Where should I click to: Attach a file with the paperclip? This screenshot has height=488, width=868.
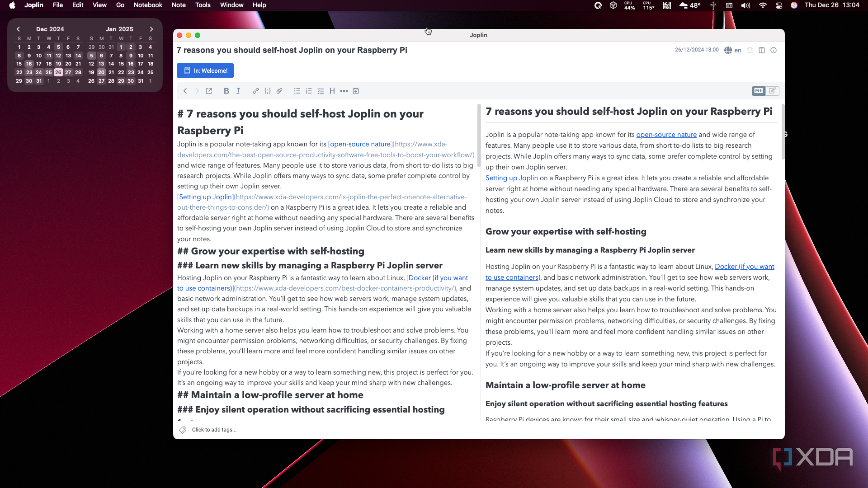(x=279, y=91)
